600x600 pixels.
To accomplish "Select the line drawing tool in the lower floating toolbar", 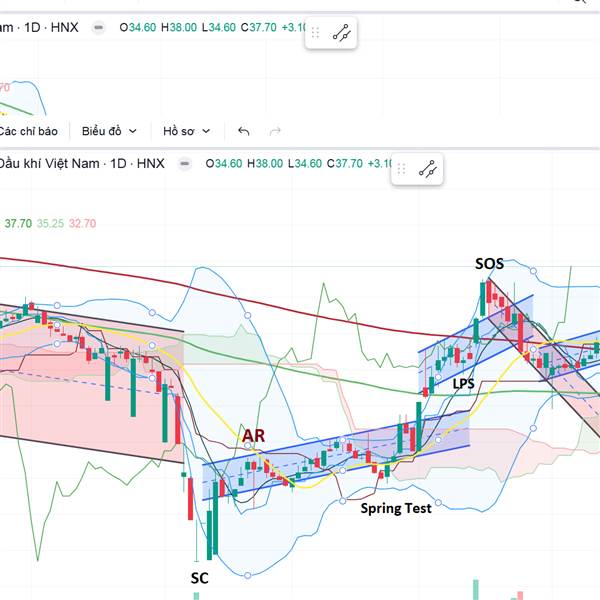I will [427, 169].
